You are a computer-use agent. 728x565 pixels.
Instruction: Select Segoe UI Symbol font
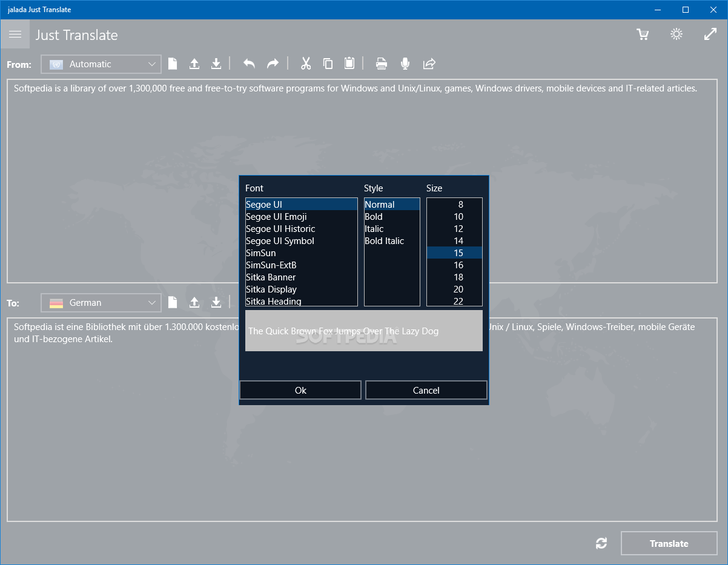click(x=302, y=241)
